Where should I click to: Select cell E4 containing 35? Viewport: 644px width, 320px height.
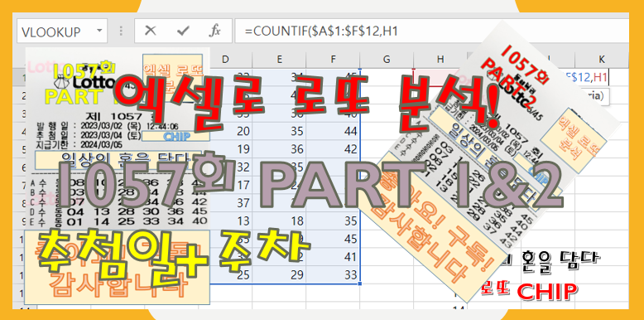tap(279, 131)
